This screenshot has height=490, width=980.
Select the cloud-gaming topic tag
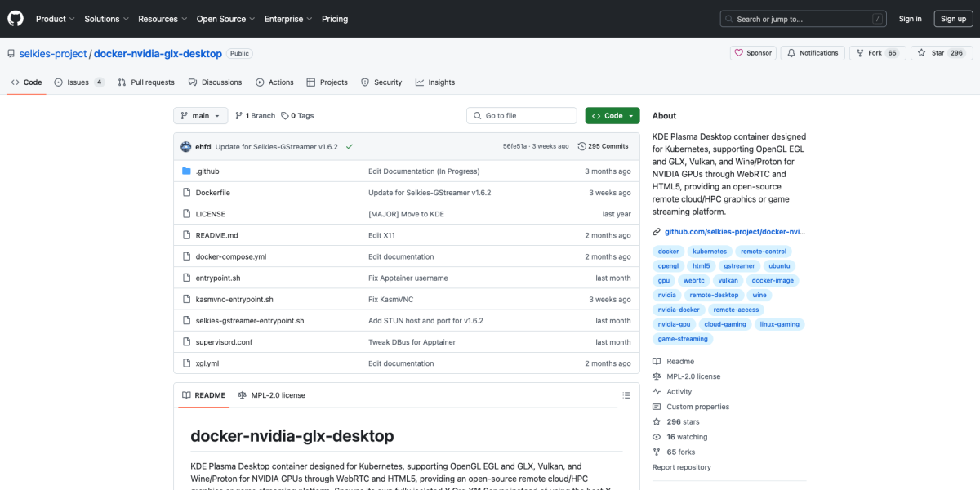click(x=725, y=323)
